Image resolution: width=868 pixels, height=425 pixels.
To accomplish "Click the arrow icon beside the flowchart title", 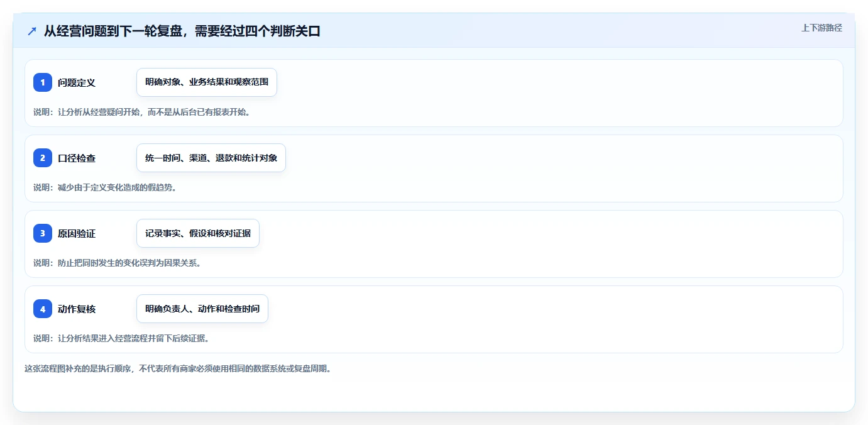I will (x=32, y=31).
